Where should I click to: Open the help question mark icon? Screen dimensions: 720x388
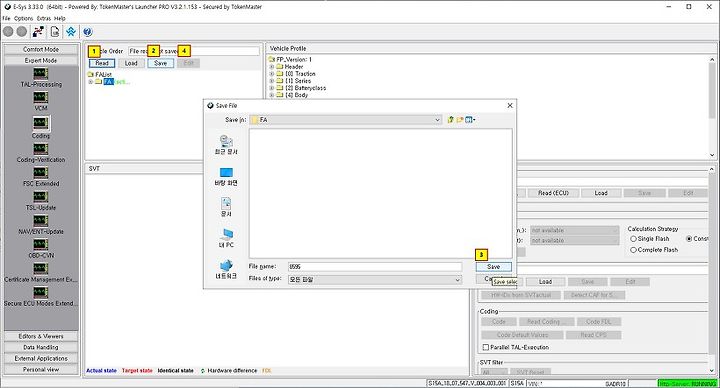[x=88, y=32]
